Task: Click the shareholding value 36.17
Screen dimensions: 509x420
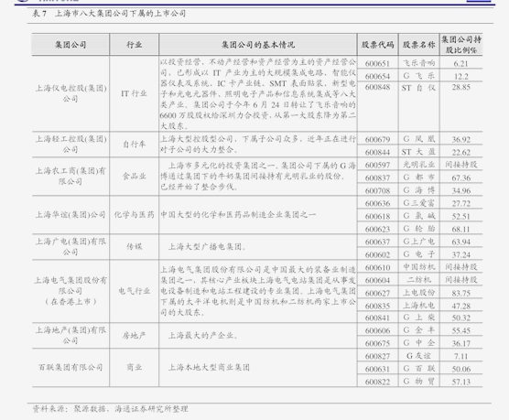Action: coord(461,343)
